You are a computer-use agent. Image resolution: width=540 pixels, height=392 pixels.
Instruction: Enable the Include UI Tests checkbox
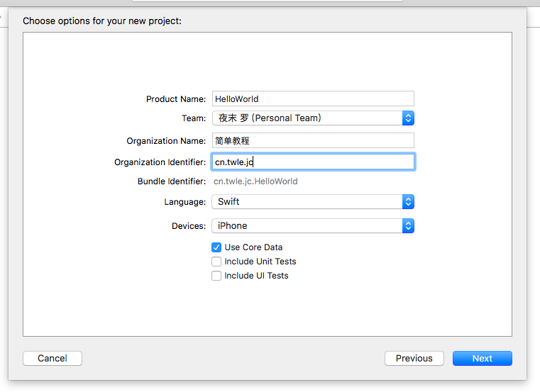pos(216,276)
